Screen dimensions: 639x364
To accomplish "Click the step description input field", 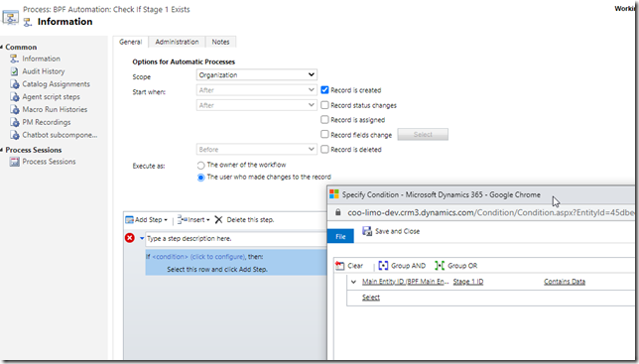I will click(236, 239).
